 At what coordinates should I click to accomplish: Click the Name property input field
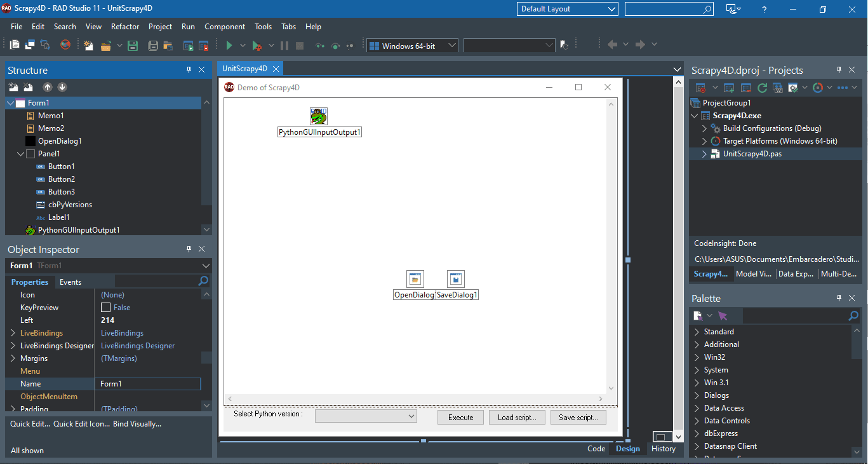[147, 384]
